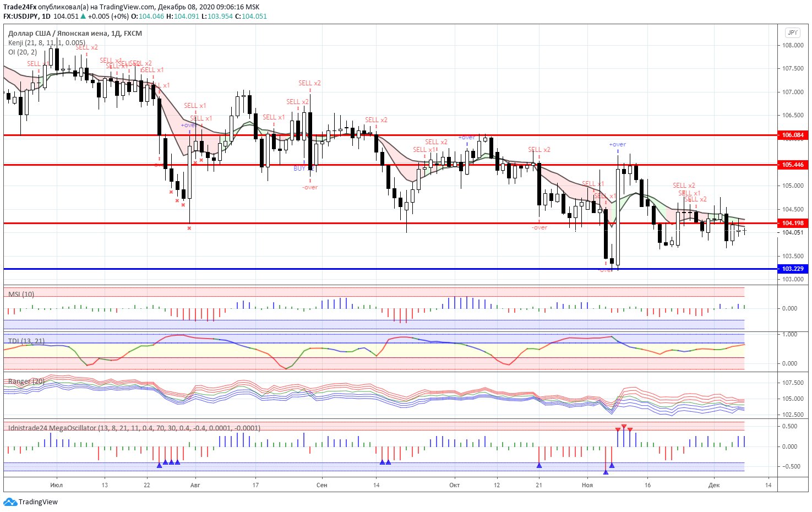Click the Авг month on the time axis

click(195, 485)
